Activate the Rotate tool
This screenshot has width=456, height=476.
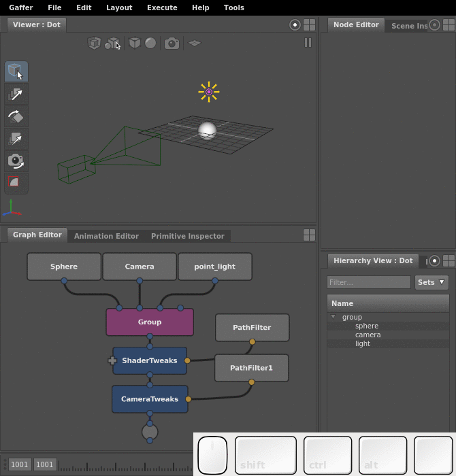(x=16, y=116)
